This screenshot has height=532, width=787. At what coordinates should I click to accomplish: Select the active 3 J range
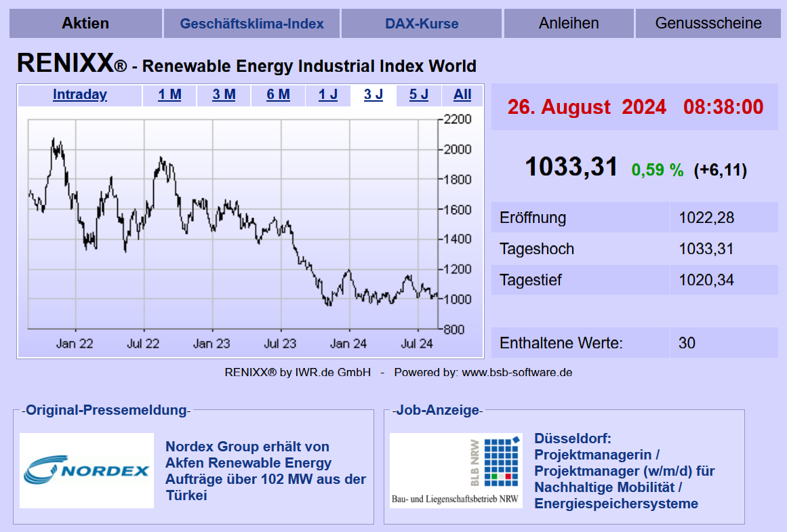pyautogui.click(x=374, y=95)
